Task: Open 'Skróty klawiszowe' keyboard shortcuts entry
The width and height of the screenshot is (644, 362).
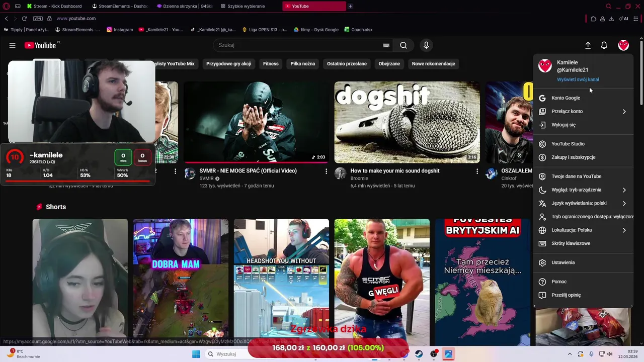Action: [583, 243]
